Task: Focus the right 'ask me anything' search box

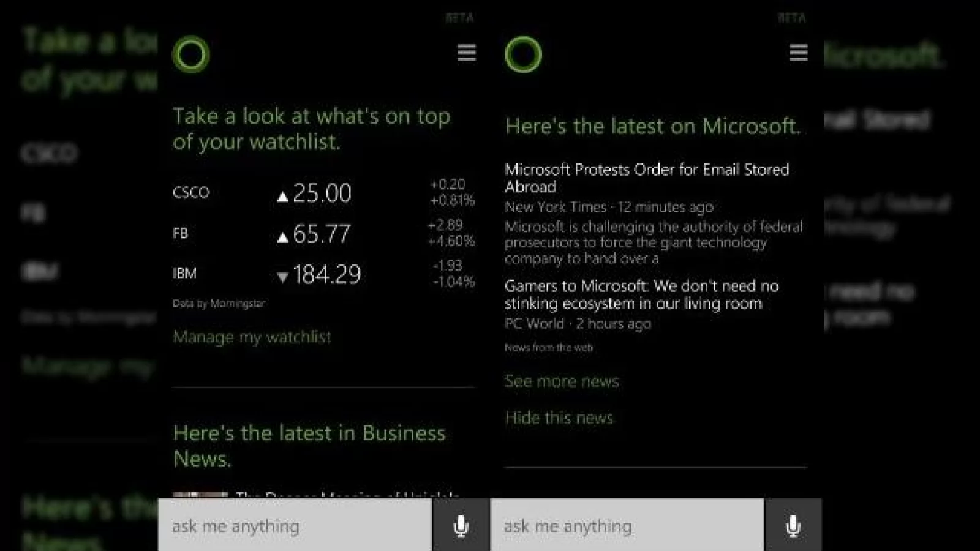Action: (x=627, y=525)
